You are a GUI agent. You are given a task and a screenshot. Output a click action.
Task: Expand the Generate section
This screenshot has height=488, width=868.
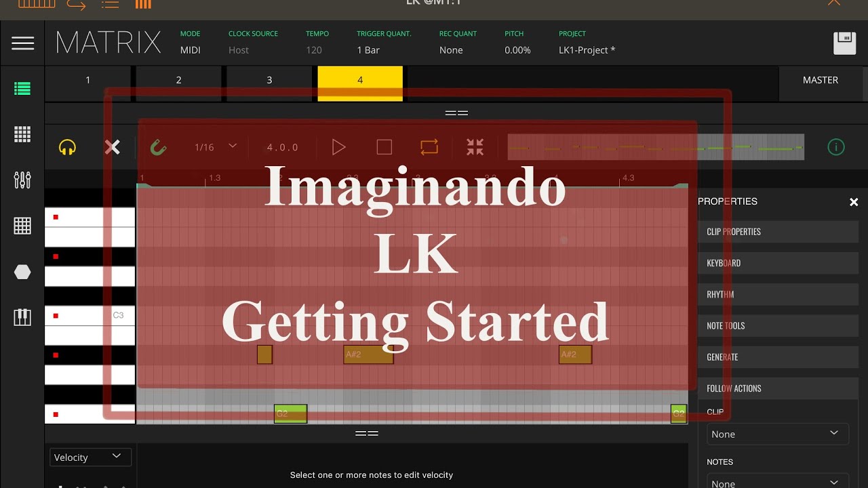click(x=778, y=357)
